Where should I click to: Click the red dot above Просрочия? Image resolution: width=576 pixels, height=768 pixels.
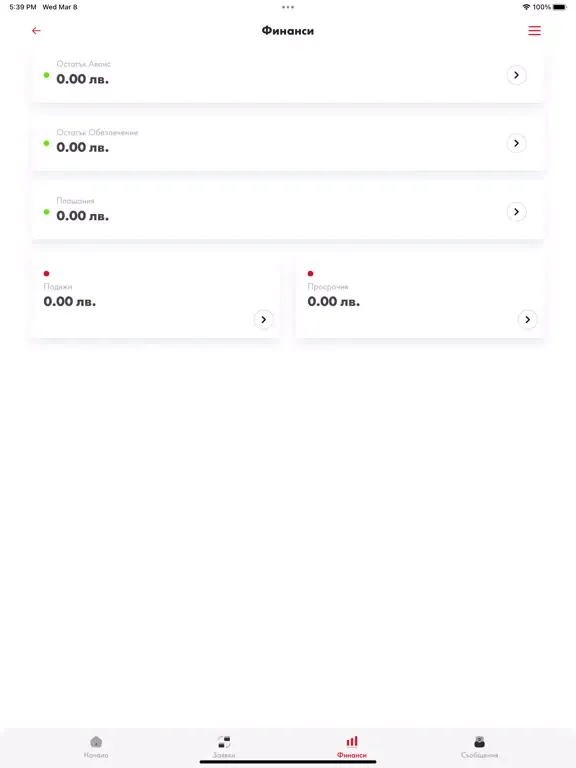[310, 273]
